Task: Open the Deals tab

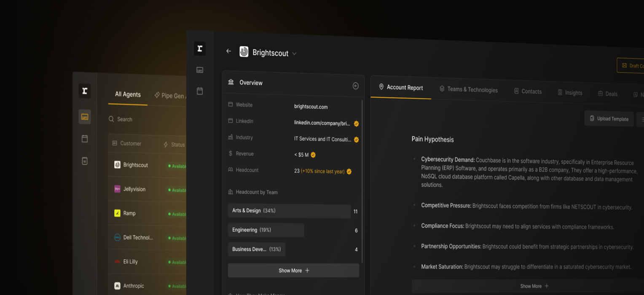Action: [x=608, y=94]
